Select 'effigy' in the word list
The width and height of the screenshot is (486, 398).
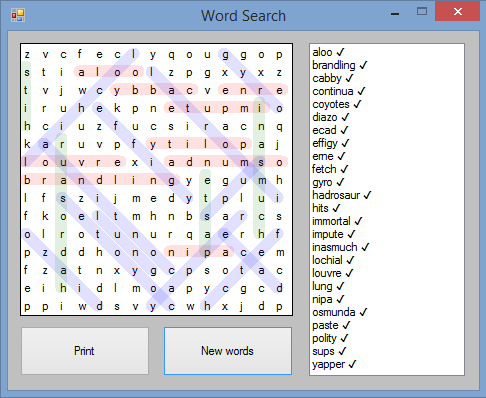pos(331,143)
